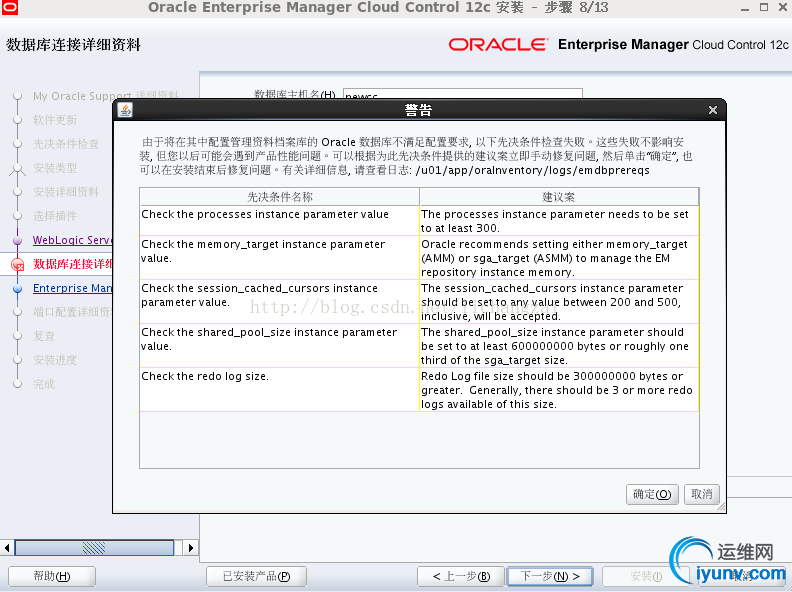Minimize the installer window
Screen dimensions: 792x592
(x=745, y=8)
